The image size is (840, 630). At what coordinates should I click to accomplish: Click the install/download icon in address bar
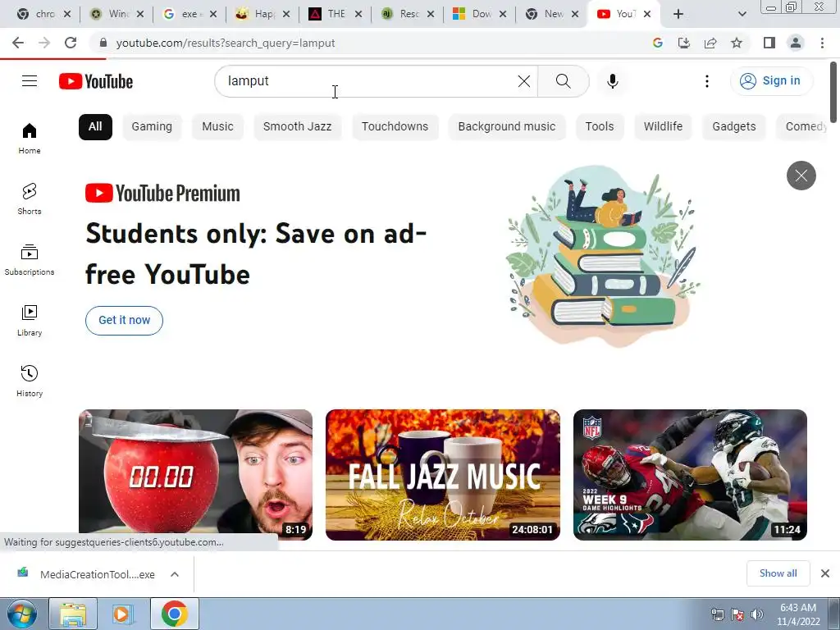(684, 43)
